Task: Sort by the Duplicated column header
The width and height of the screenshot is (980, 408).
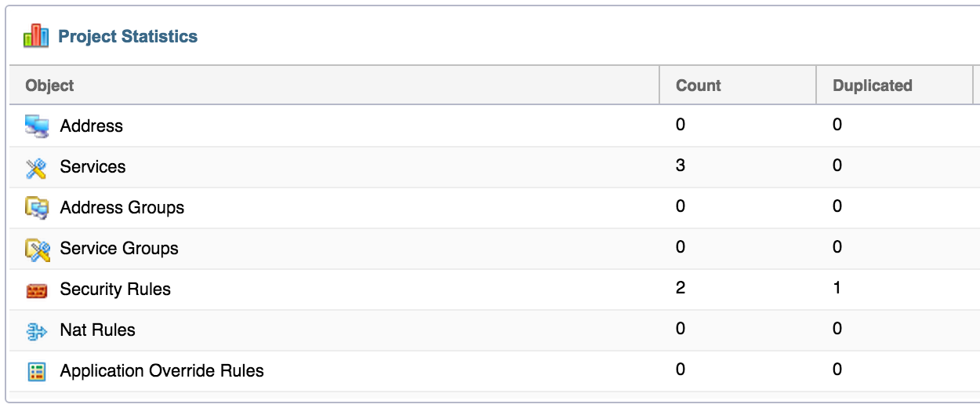Action: click(872, 86)
